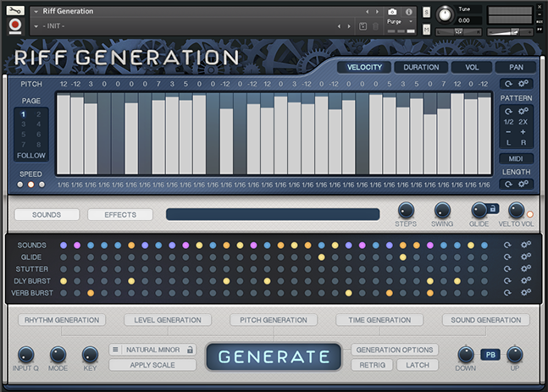Select the middle SPEED radio dot
The width and height of the screenshot is (548, 392).
[x=30, y=185]
